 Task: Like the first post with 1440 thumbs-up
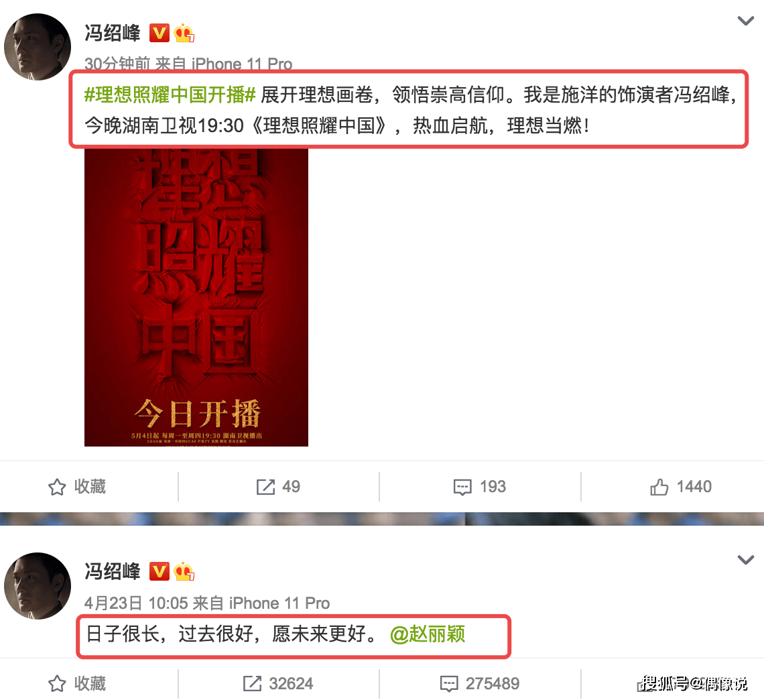[x=659, y=487]
